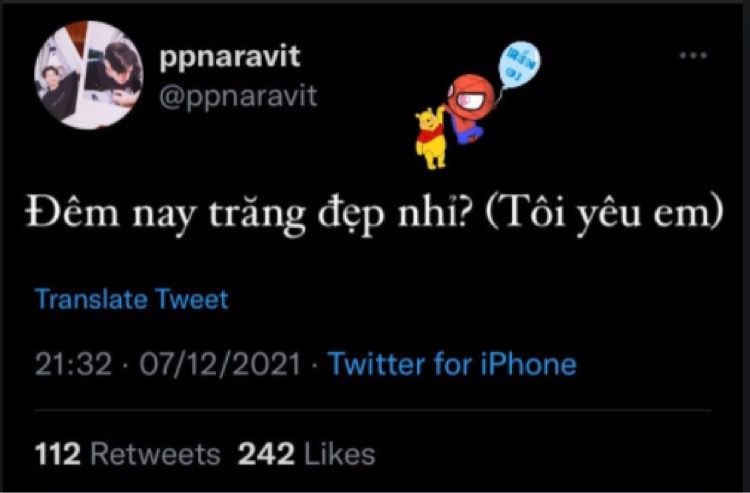This screenshot has width=750, height=493.
Task: Open the three-dot more options menu
Action: 692,56
